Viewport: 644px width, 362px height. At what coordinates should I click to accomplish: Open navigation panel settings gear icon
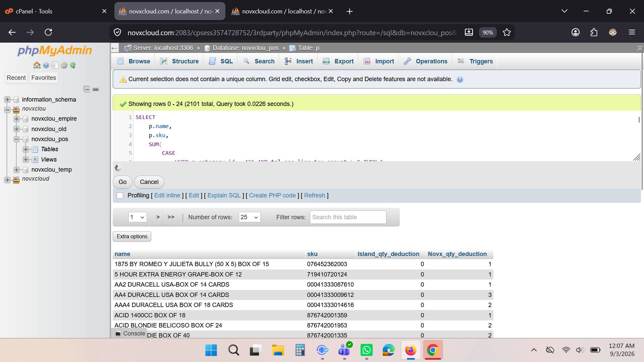(64, 65)
